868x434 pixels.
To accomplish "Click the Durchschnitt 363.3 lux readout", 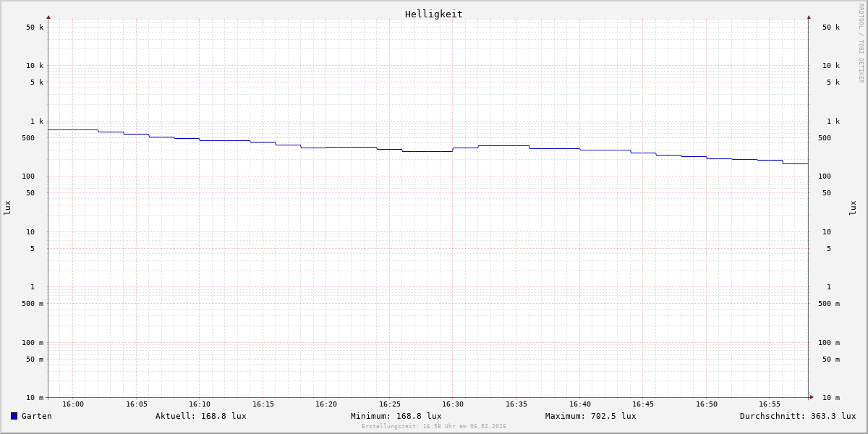I will click(797, 416).
